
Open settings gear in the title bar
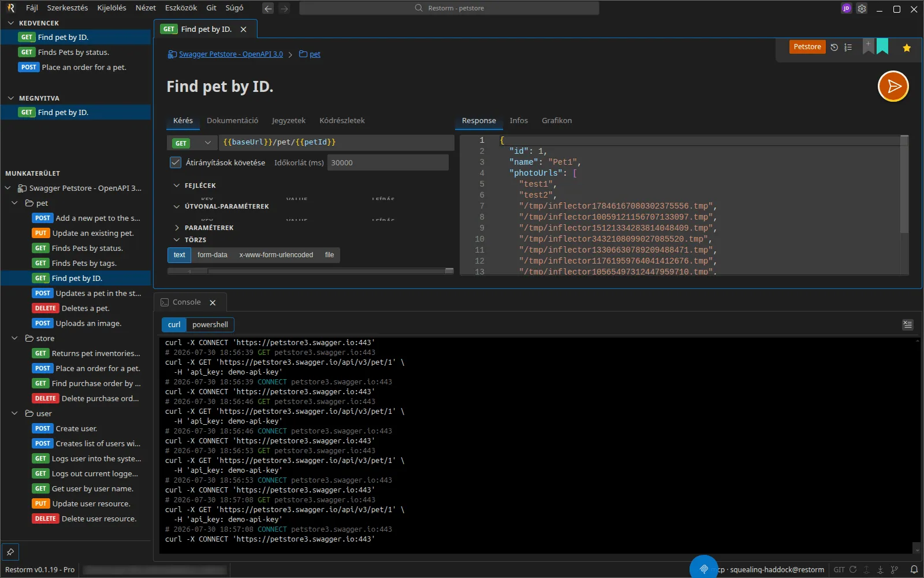(862, 9)
